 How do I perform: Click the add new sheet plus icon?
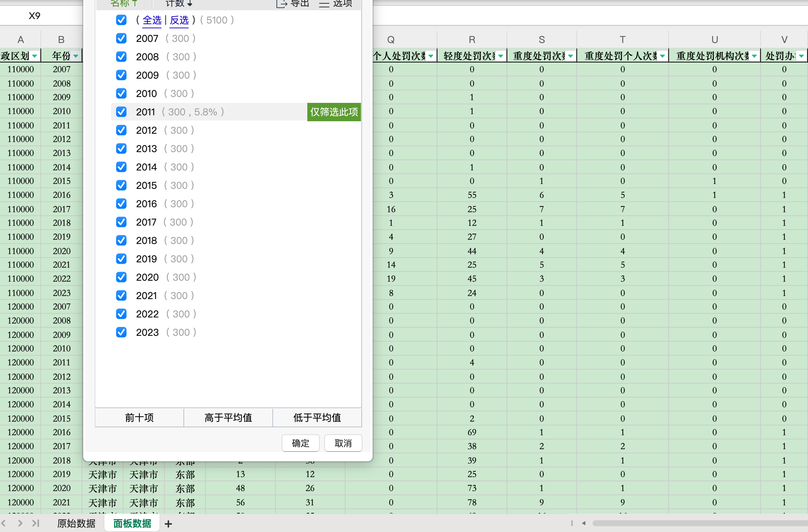click(168, 524)
